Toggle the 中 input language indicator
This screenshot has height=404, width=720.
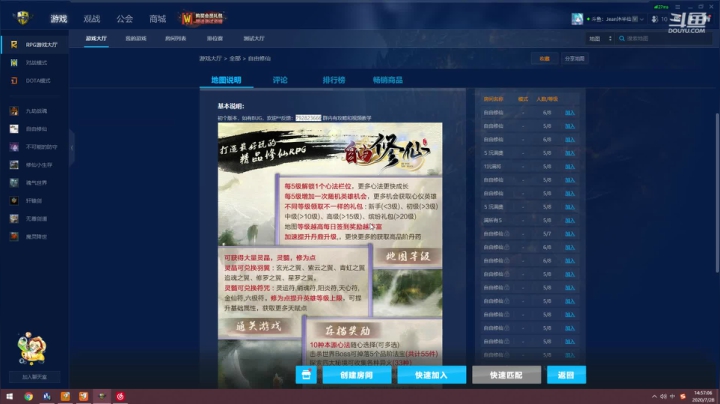673,396
